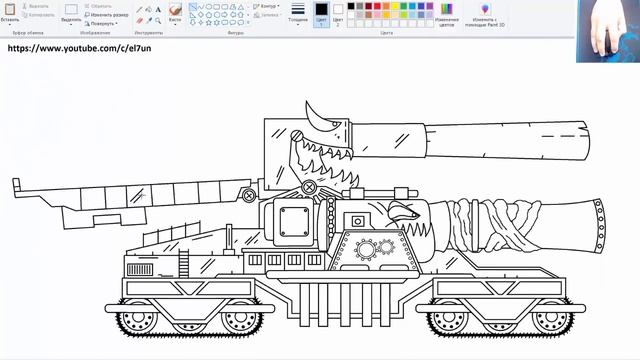Choose the Oval shape
Screen dimensions: 640x360
pos(209,7)
